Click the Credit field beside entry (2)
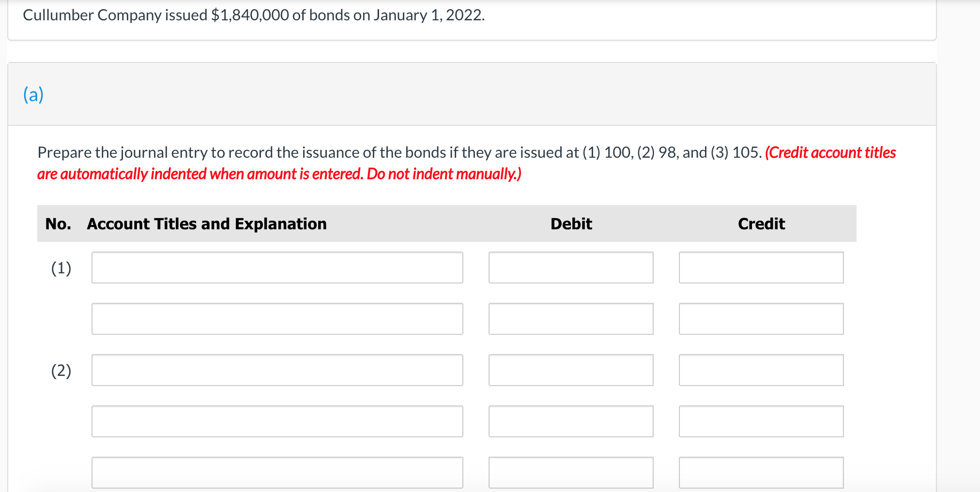Viewport: 980px width, 492px height. click(761, 370)
